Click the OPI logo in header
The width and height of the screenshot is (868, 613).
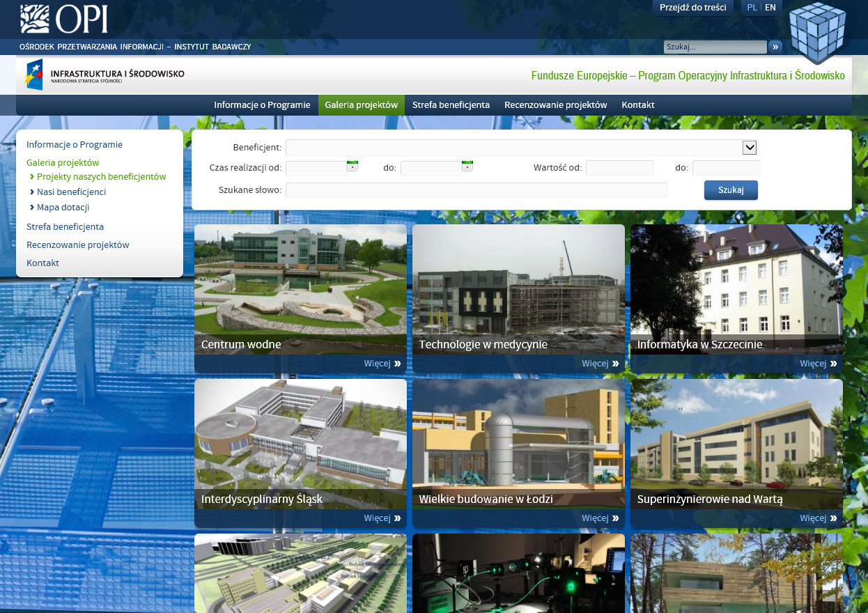pyautogui.click(x=64, y=19)
